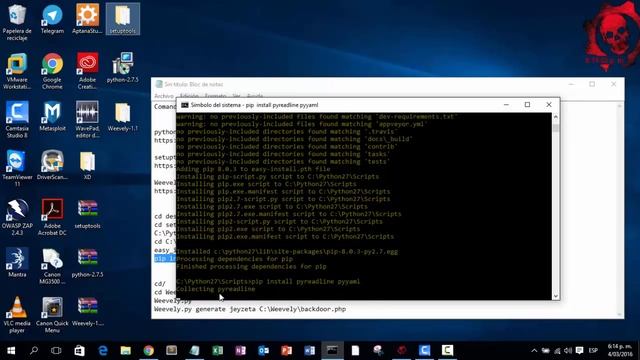This screenshot has width=640, height=360.
Task: Switch to the command prompt taskbar button
Action: (332, 350)
